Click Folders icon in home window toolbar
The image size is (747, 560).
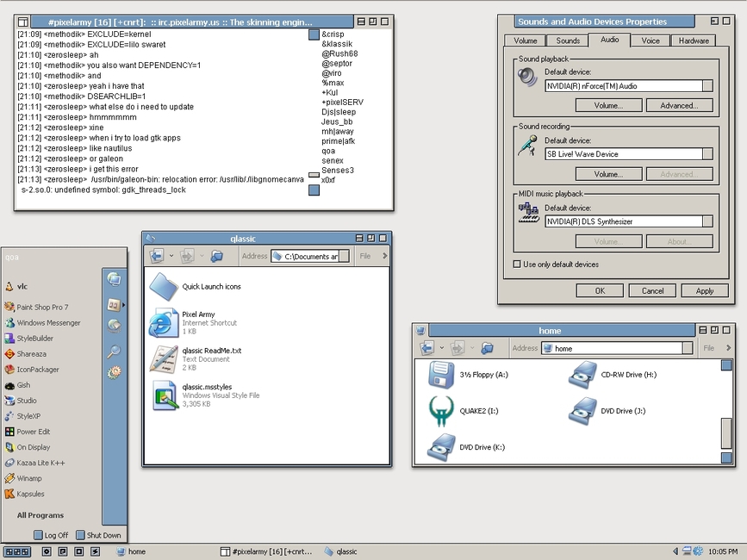pyautogui.click(x=487, y=348)
